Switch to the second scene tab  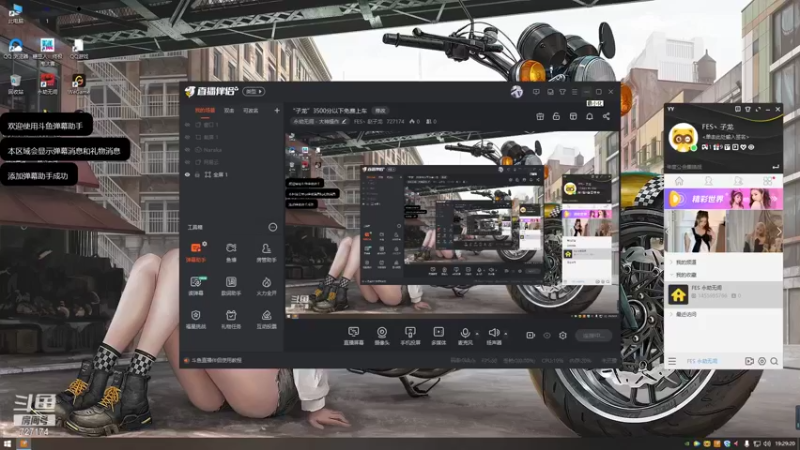229,111
